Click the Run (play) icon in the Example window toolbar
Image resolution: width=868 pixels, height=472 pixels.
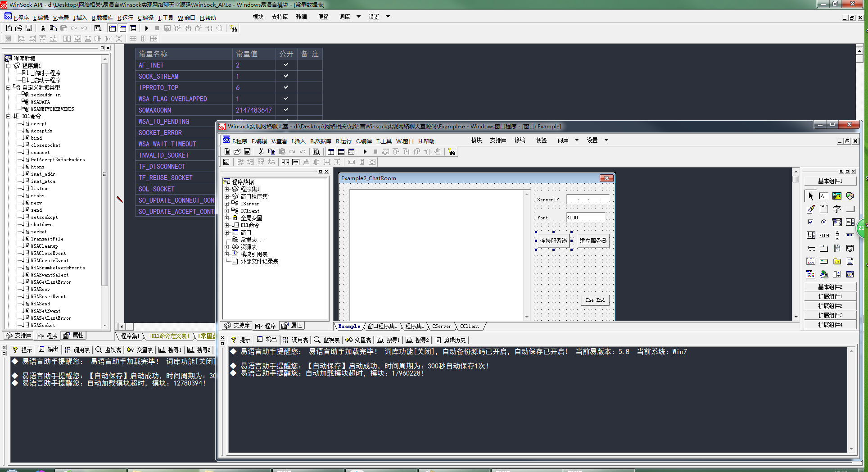365,152
